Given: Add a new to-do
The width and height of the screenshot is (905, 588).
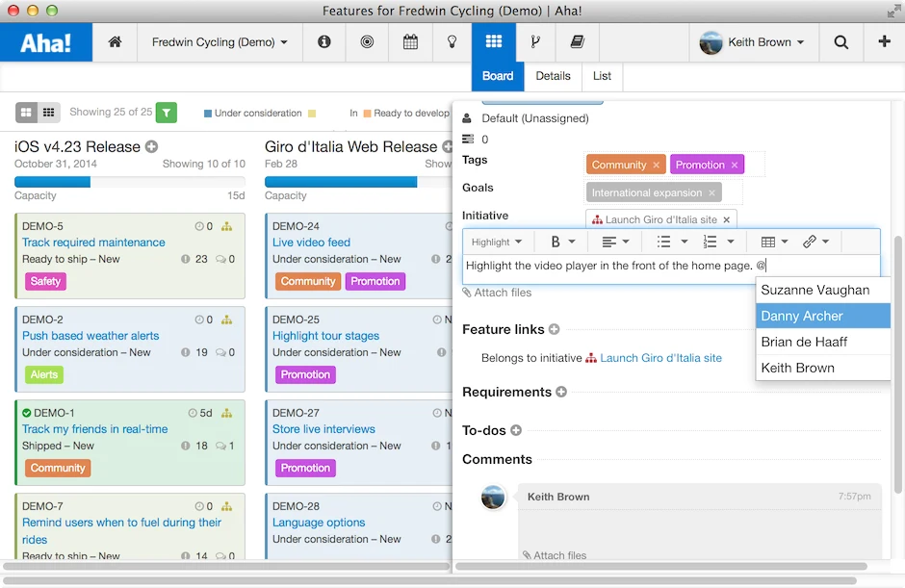Looking at the screenshot, I should point(516,430).
